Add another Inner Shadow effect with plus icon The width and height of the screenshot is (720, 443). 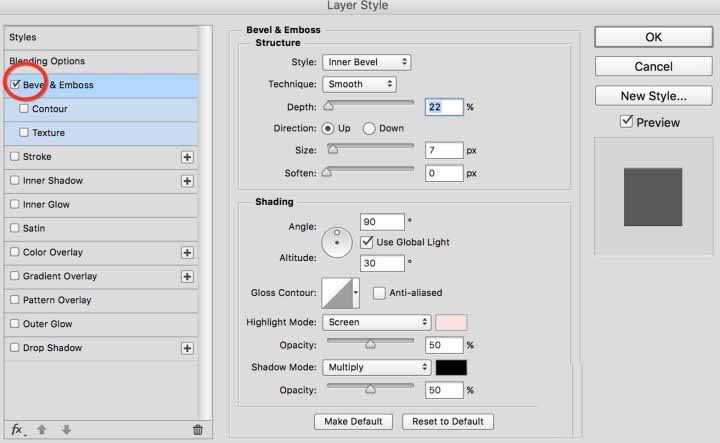(x=186, y=181)
